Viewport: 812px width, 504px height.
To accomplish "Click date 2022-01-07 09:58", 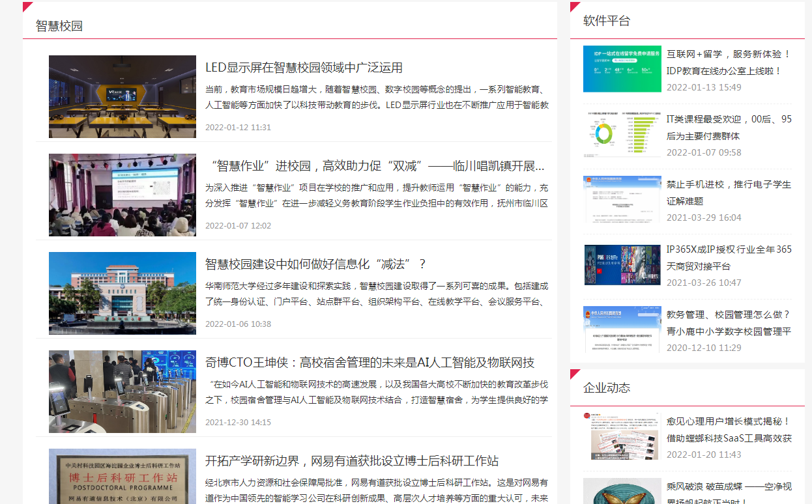I will 704,152.
